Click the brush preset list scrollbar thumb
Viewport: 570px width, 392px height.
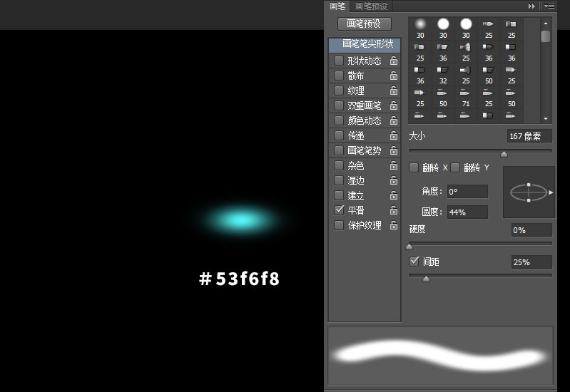pyautogui.click(x=546, y=36)
